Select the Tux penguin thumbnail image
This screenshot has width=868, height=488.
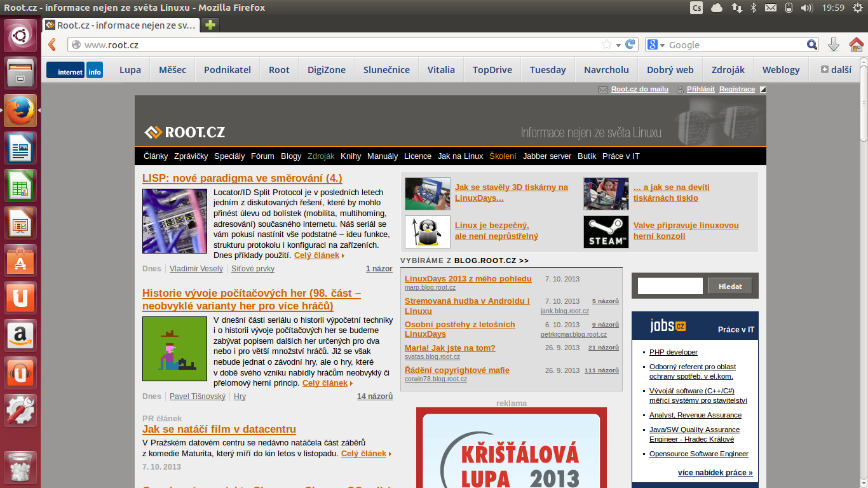pyautogui.click(x=427, y=231)
